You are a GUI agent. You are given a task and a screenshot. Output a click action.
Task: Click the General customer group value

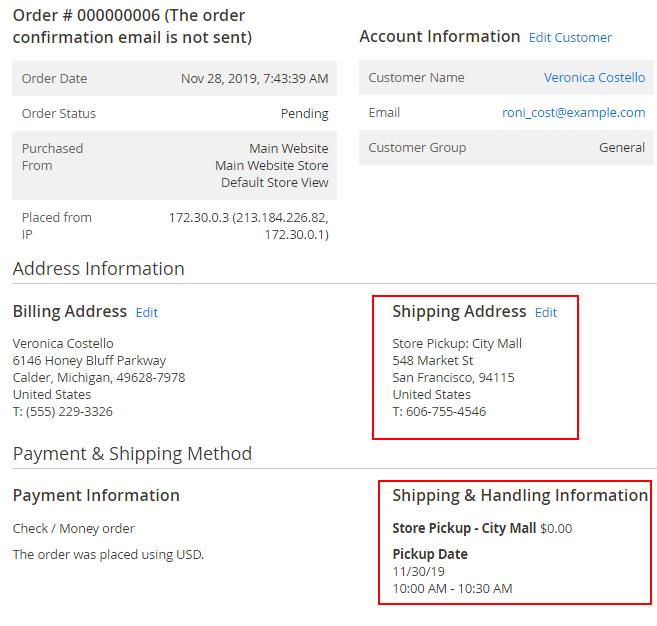tap(621, 148)
